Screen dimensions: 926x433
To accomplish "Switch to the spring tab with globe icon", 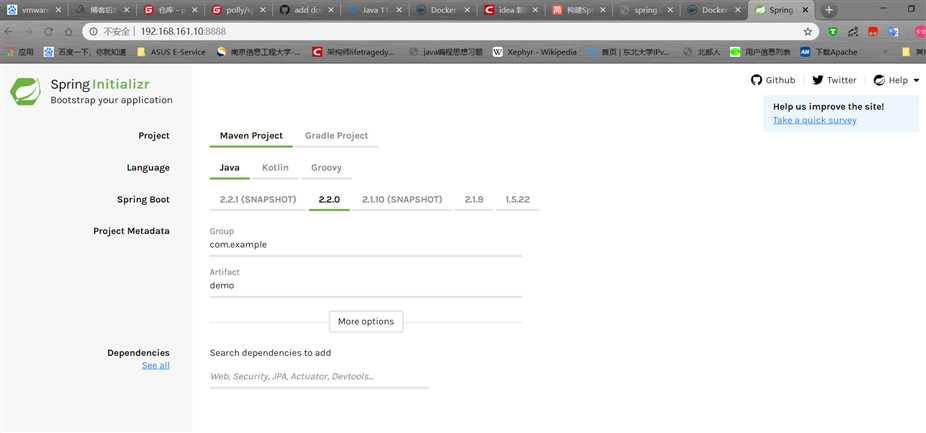I will click(645, 10).
